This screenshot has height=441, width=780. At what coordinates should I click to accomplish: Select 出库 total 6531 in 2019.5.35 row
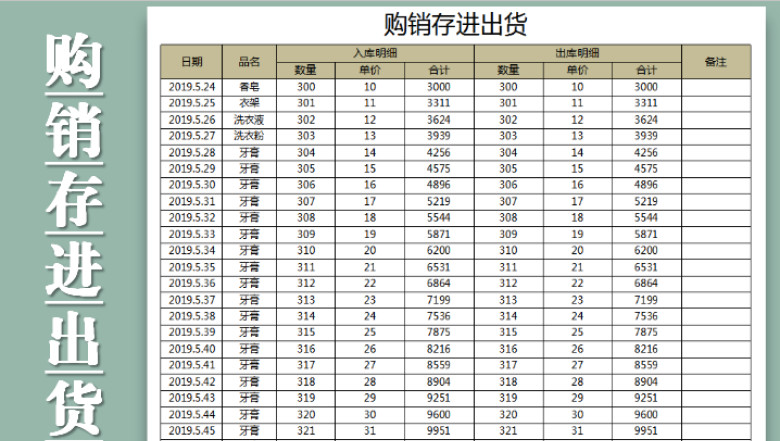647,267
